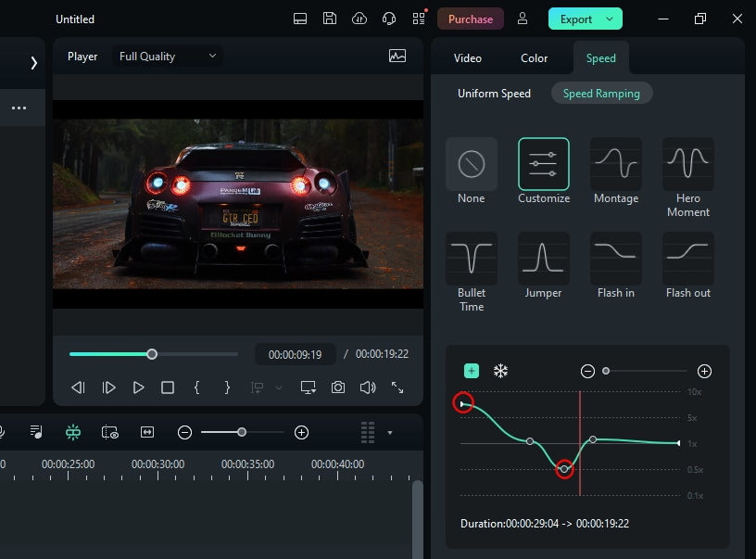Viewport: 756px width, 559px height.
Task: Take a snapshot with the camera icon
Action: coord(338,387)
